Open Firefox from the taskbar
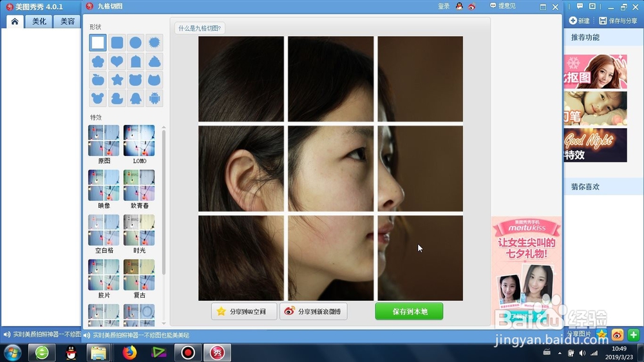This screenshot has height=362, width=644. coord(129,352)
